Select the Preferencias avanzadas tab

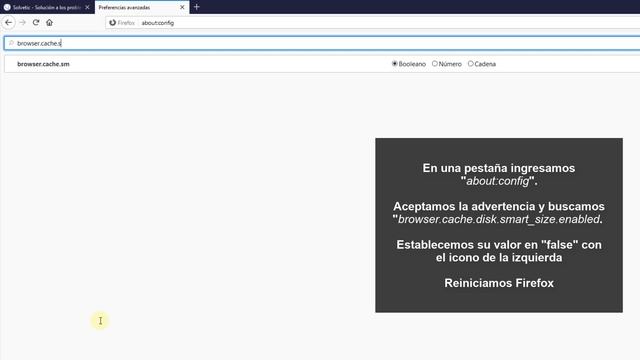click(142, 7)
